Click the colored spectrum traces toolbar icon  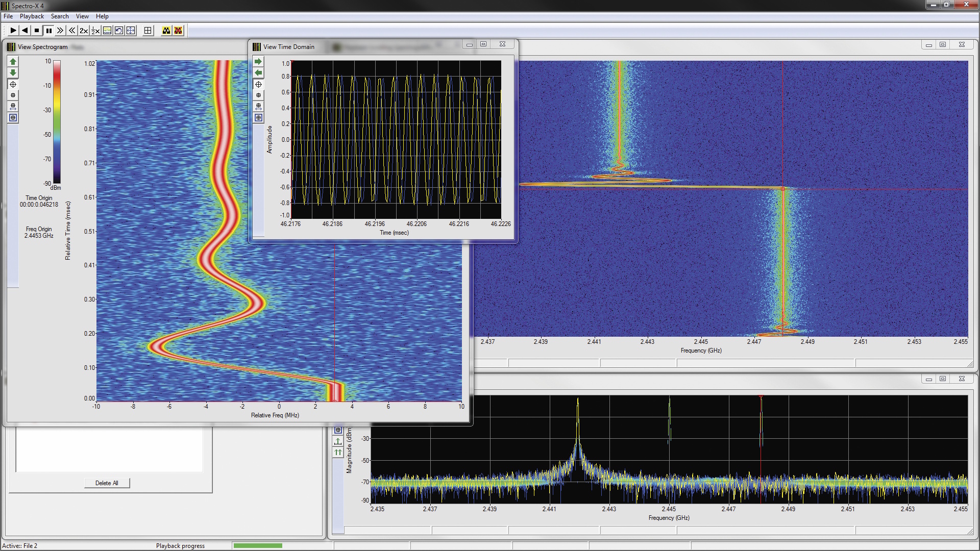tap(107, 31)
